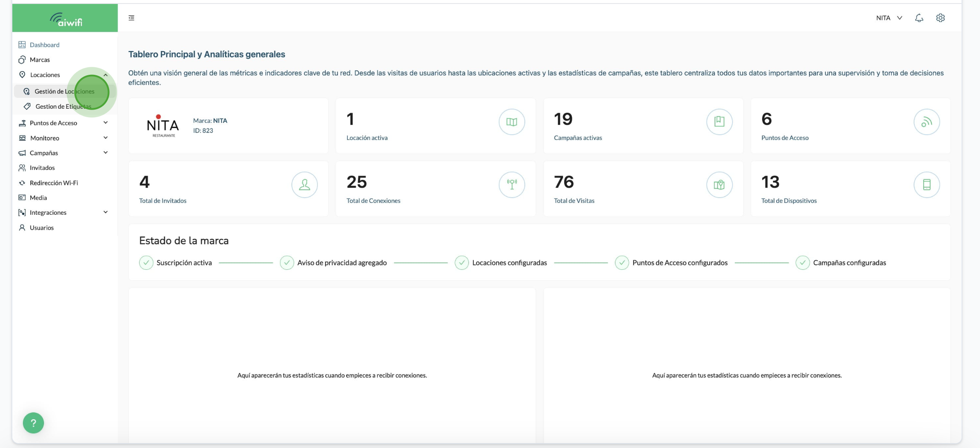Click the Gestion de Etiquetas tag icon
The height and width of the screenshot is (448, 980).
(x=27, y=106)
